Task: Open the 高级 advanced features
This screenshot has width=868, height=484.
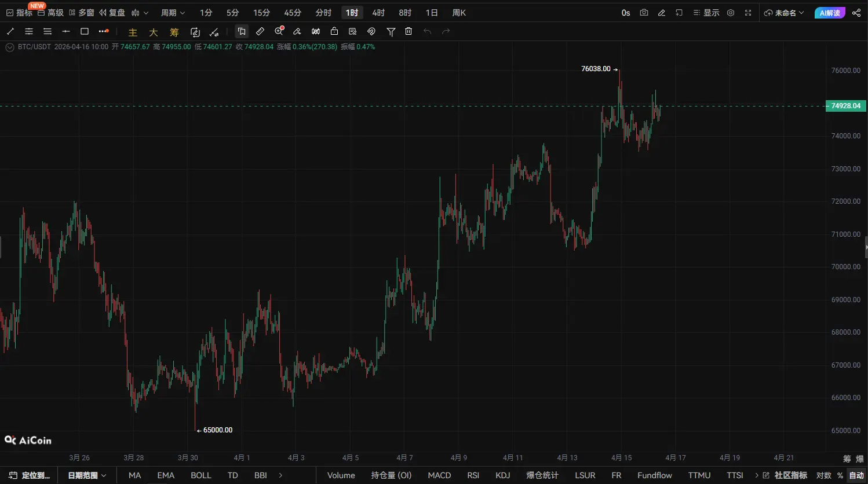Action: coord(50,13)
